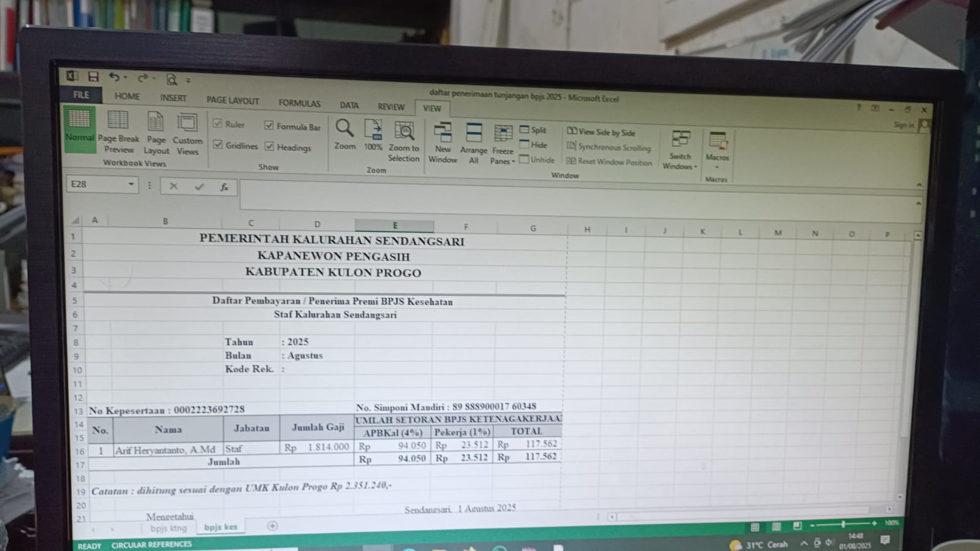This screenshot has width=980, height=551.
Task: Add a new sheet with the plus button
Action: pyautogui.click(x=273, y=526)
